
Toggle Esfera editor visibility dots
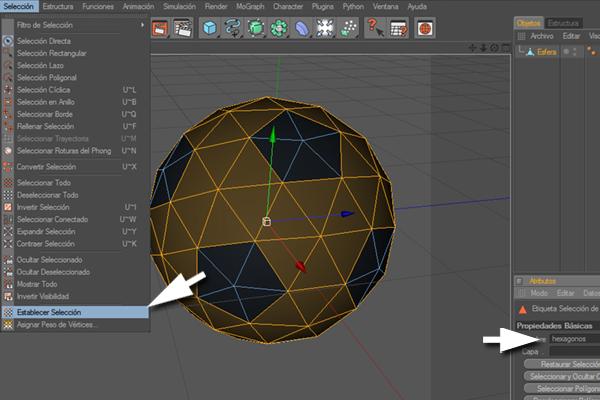(575, 52)
